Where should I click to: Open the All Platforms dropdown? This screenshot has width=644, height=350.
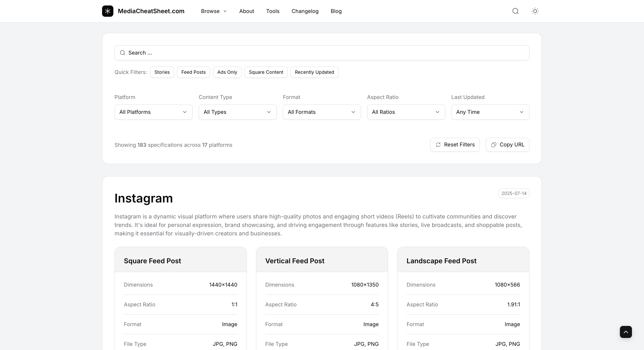click(153, 112)
